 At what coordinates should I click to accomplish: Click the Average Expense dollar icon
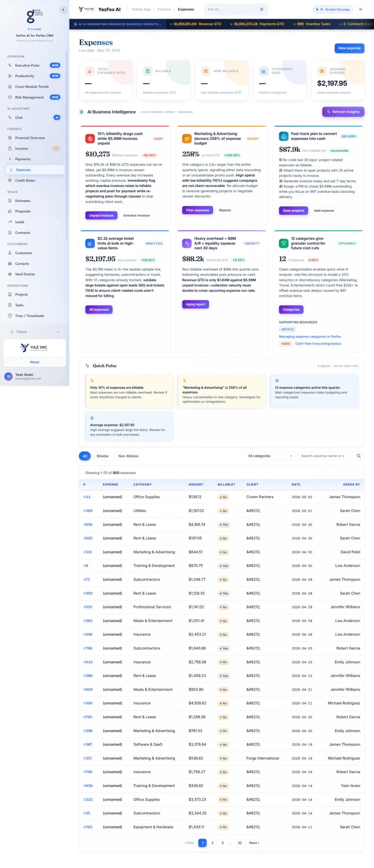pos(322,71)
